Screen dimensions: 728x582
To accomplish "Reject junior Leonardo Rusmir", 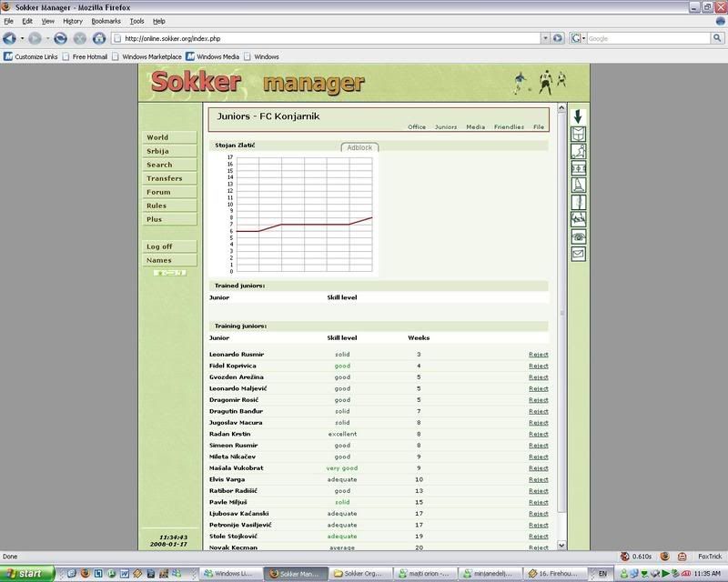I will 538,354.
